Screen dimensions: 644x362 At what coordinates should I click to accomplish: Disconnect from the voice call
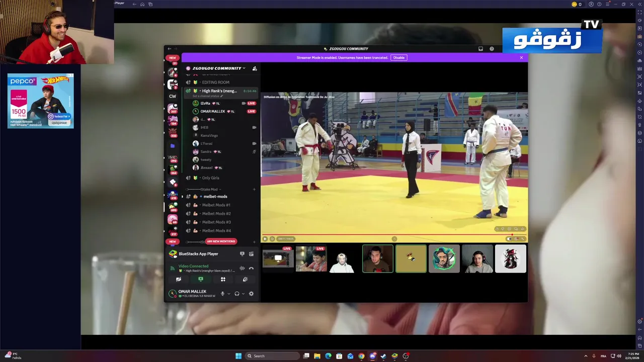tap(251, 268)
